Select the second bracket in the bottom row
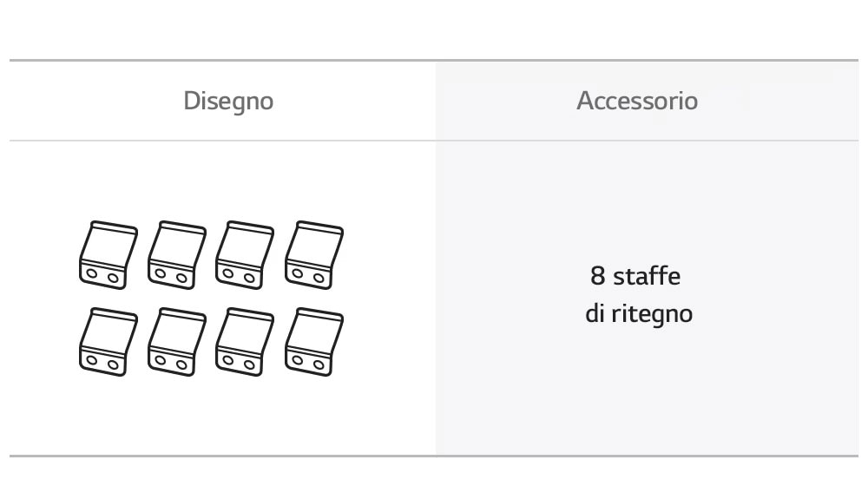 (176, 341)
